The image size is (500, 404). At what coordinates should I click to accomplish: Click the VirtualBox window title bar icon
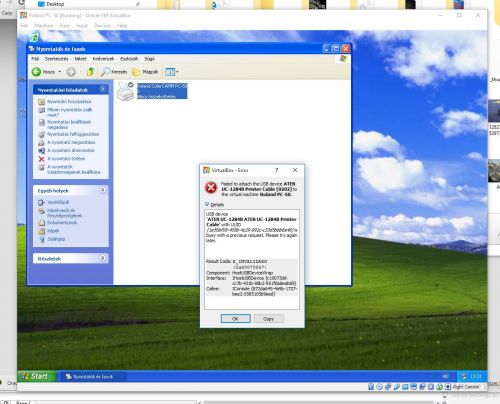(x=23, y=15)
